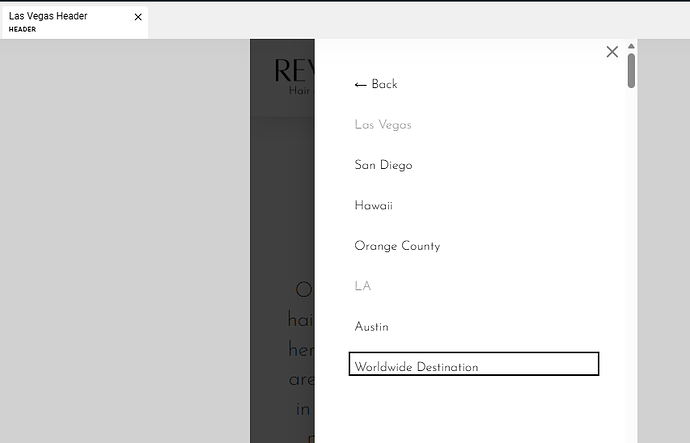The width and height of the screenshot is (690, 443).
Task: Open the Hawaii location page
Action: click(x=373, y=206)
